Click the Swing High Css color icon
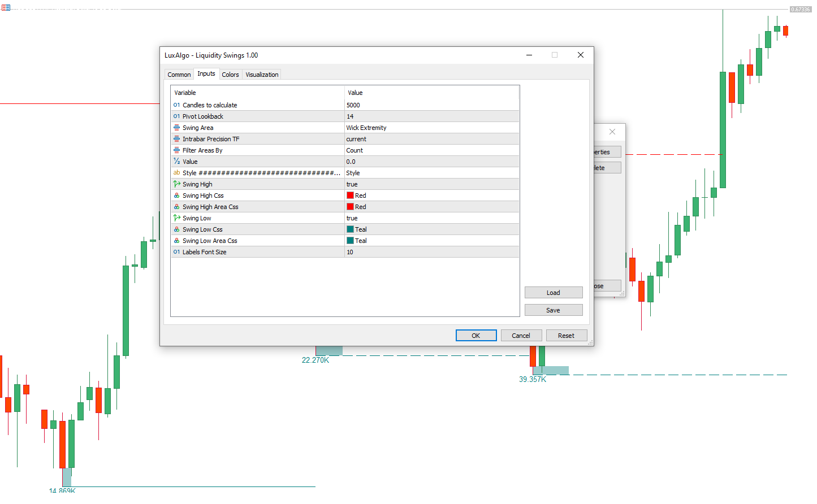 point(176,195)
